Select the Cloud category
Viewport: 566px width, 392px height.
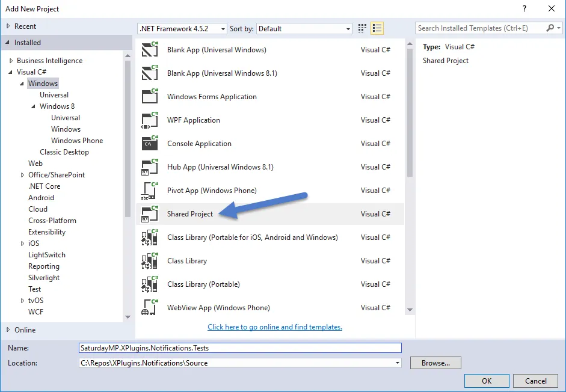(37, 209)
